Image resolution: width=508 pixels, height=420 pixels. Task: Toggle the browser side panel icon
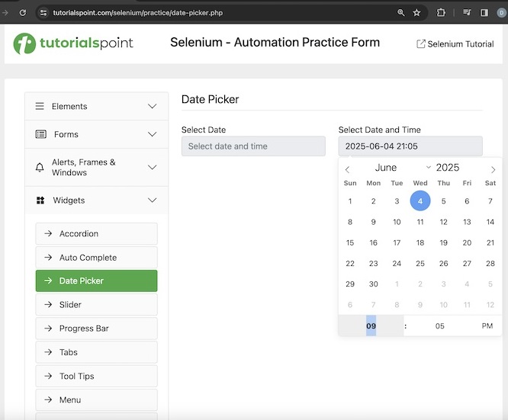(x=484, y=13)
